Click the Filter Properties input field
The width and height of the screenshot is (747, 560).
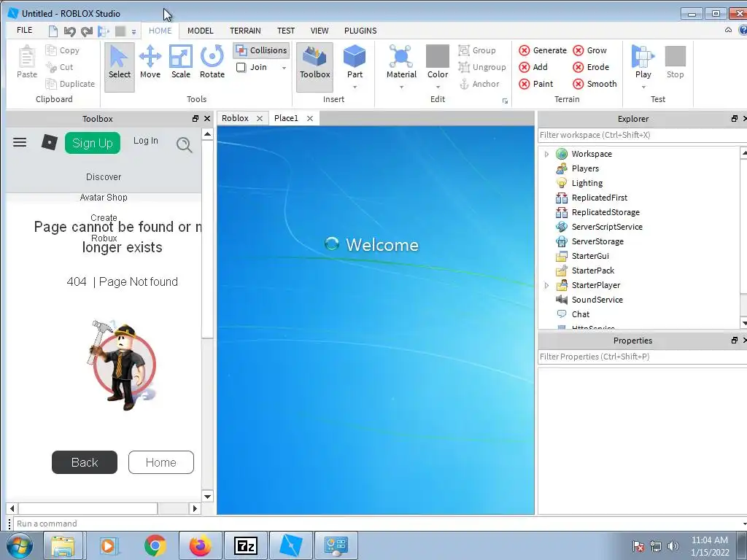coord(642,357)
